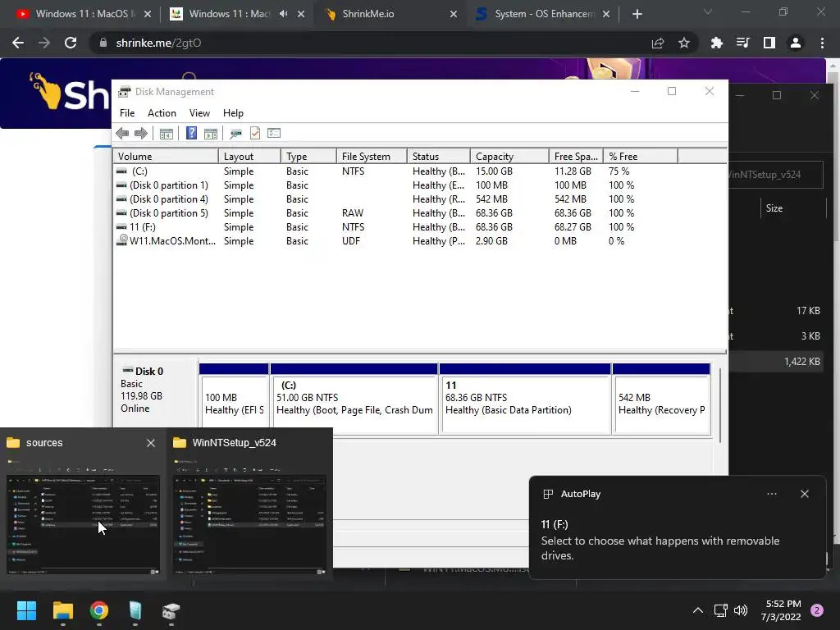Open the Chrome Extensions puzzle icon
The image size is (840, 630).
(717, 43)
